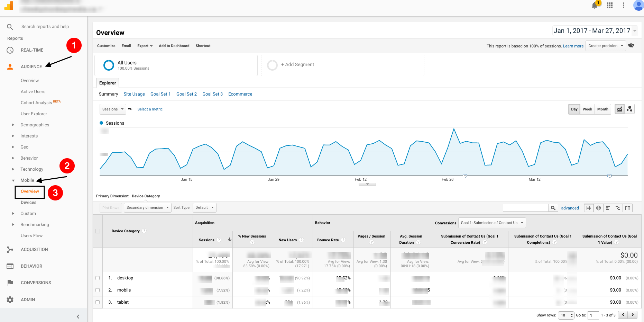Click the Learn more link
The width and height of the screenshot is (644, 322).
[573, 46]
